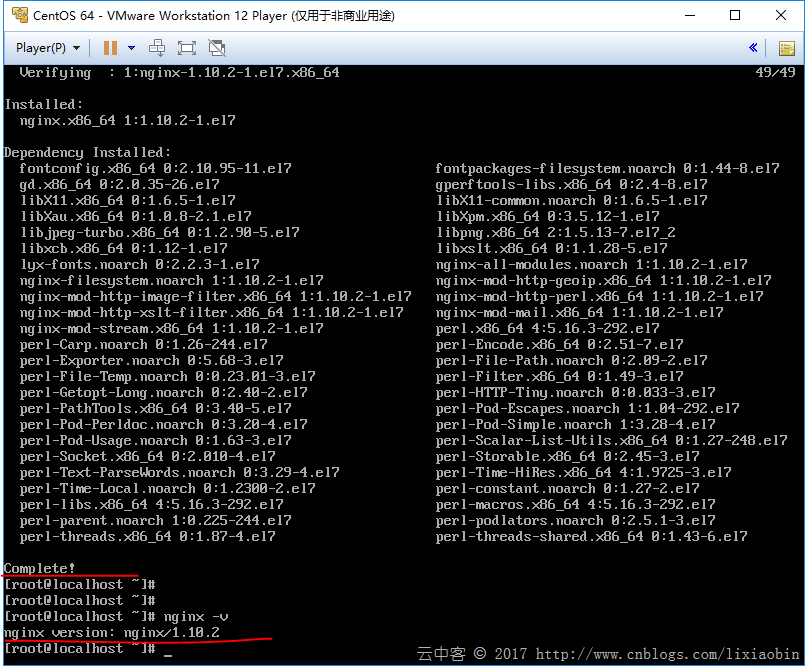Click 'gperftools-libs.x86_64' entry
This screenshot has height=666, width=805.
(571, 184)
